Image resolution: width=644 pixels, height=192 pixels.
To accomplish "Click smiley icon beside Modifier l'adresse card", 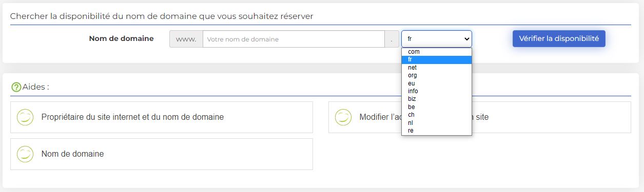I will [343, 117].
